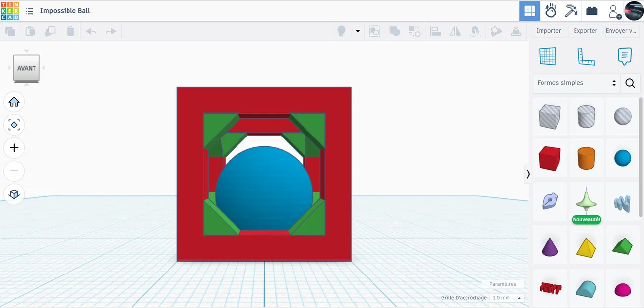Click the Exporter button
The width and height of the screenshot is (644, 308).
pos(584,31)
